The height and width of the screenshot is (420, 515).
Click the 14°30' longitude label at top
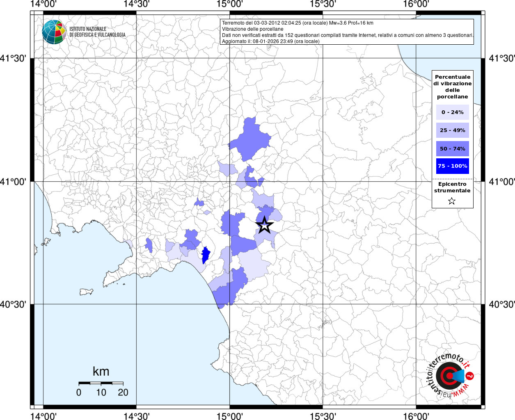(137, 4)
